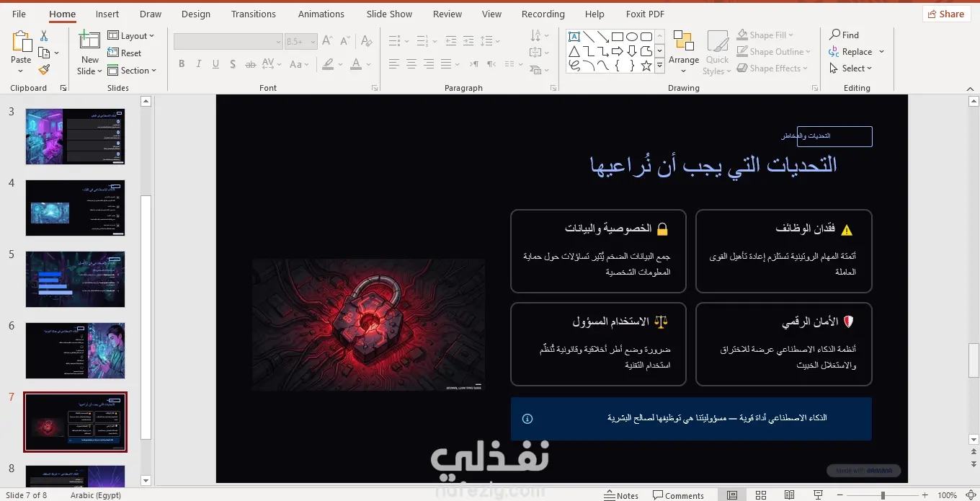Open the font name combo box
This screenshot has width=980, height=501.
(x=228, y=42)
